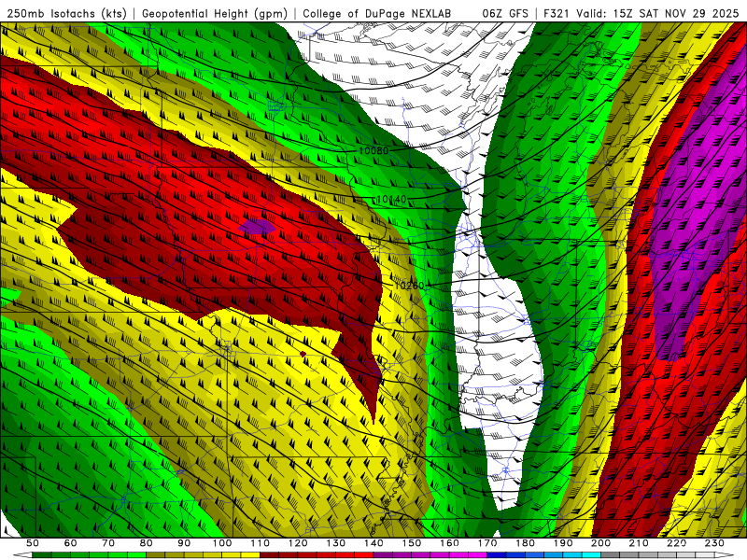This screenshot has width=747, height=560.
Task: Click the 'F321' forecast hour text
Action: [x=556, y=14]
